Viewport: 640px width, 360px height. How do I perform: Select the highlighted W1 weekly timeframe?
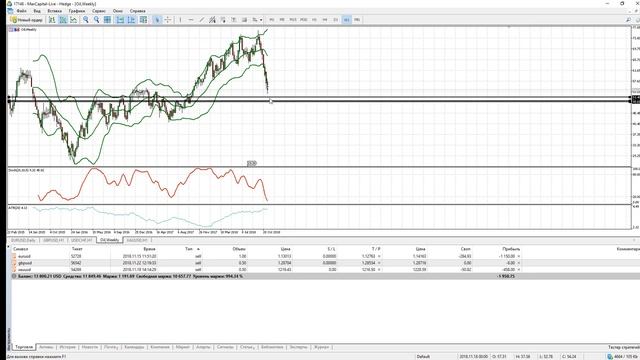click(x=346, y=20)
